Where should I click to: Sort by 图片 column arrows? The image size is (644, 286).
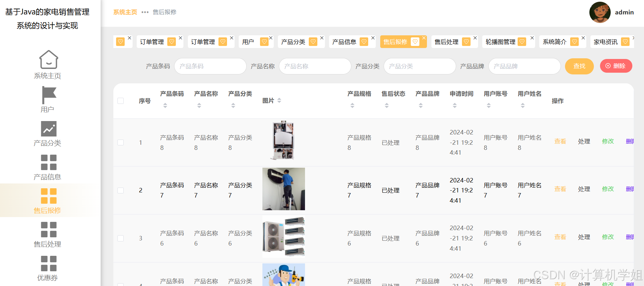(279, 100)
